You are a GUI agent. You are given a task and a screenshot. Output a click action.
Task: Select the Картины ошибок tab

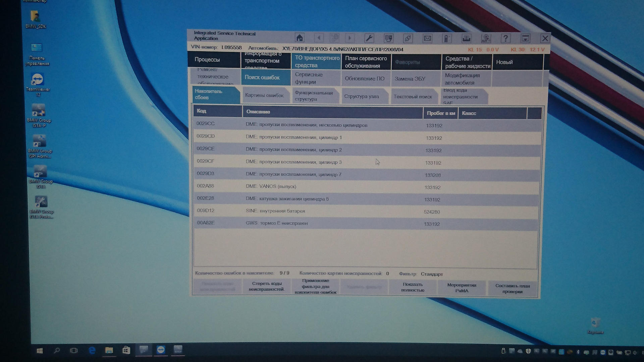point(264,96)
